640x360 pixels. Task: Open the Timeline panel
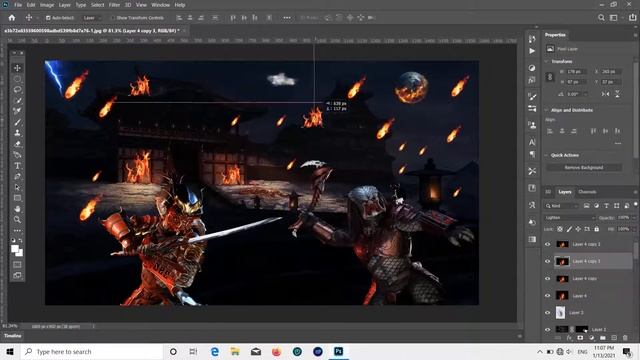(13, 336)
